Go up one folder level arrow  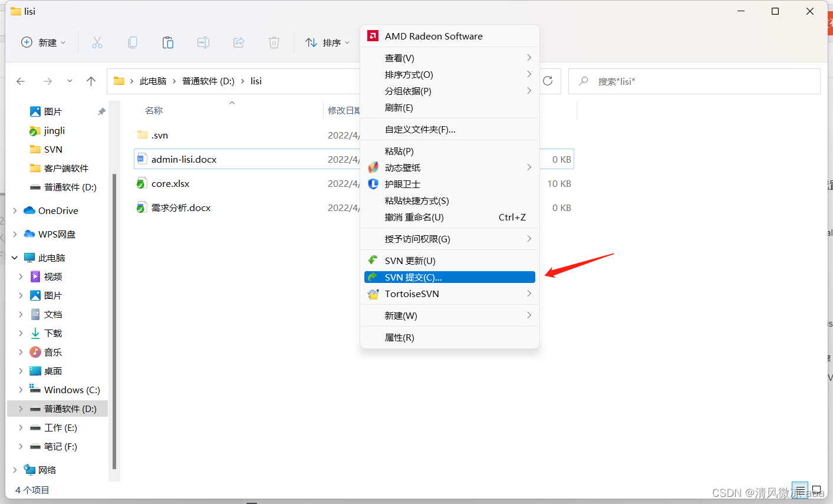[91, 81]
